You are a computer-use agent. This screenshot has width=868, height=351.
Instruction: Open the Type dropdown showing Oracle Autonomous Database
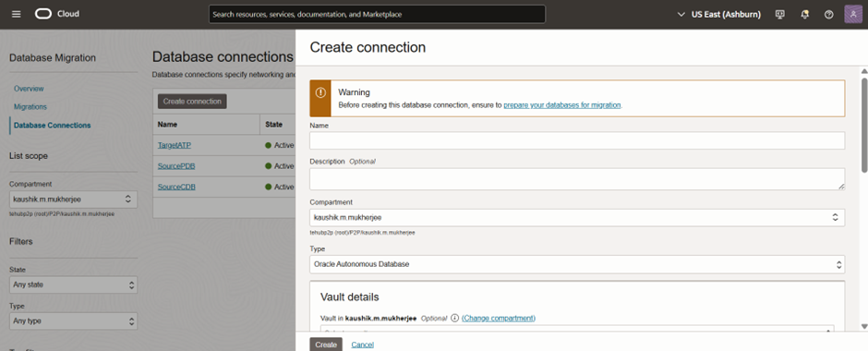[577, 264]
